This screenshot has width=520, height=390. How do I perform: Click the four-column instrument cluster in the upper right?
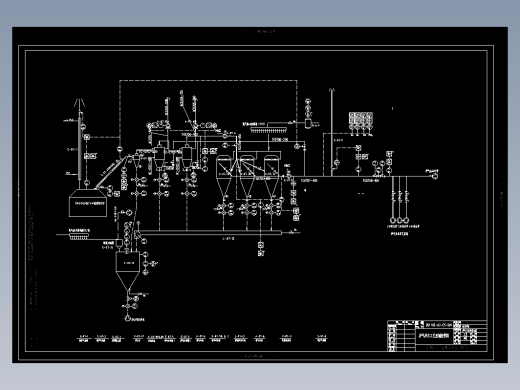pos(361,124)
